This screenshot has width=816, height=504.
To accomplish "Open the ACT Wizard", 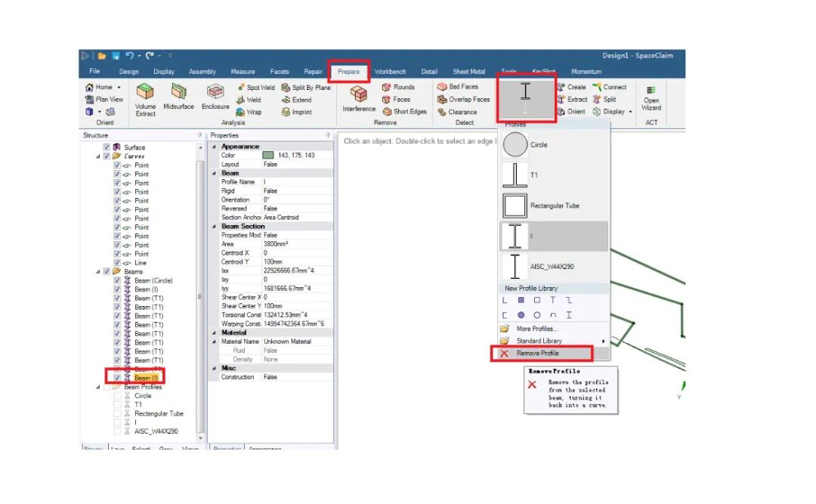I will click(x=651, y=99).
